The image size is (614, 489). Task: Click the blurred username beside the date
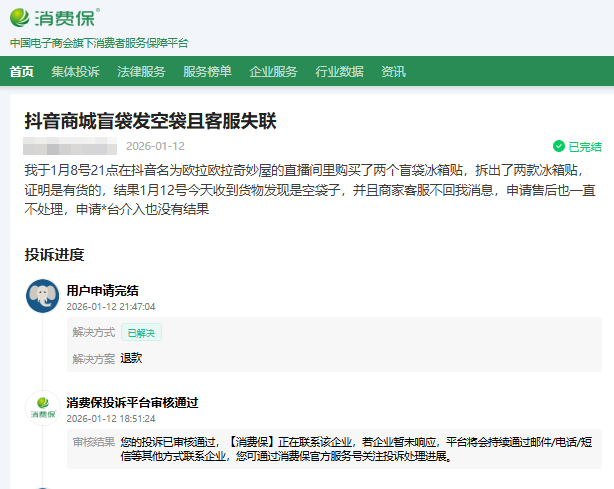pos(70,146)
